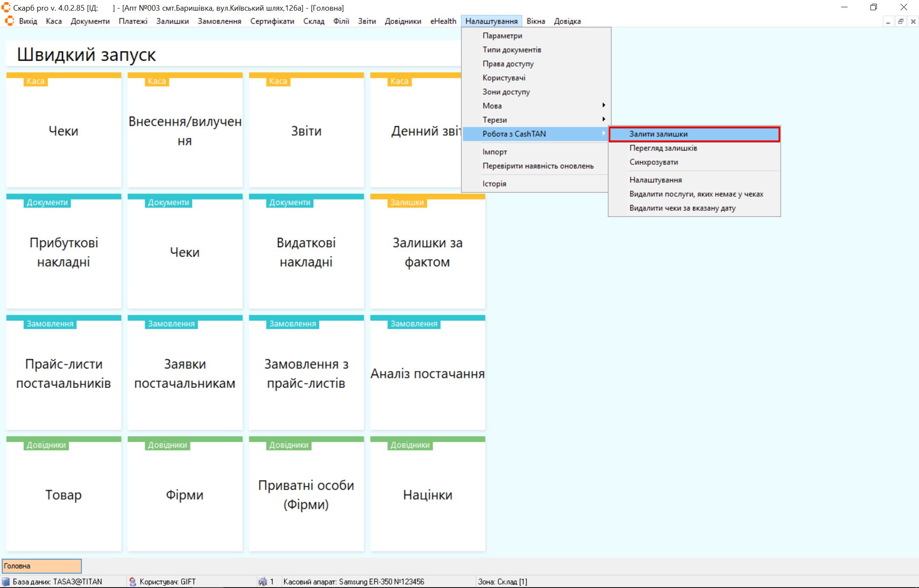Open the Параметри settings entry
This screenshot has height=588, width=919.
pos(502,36)
